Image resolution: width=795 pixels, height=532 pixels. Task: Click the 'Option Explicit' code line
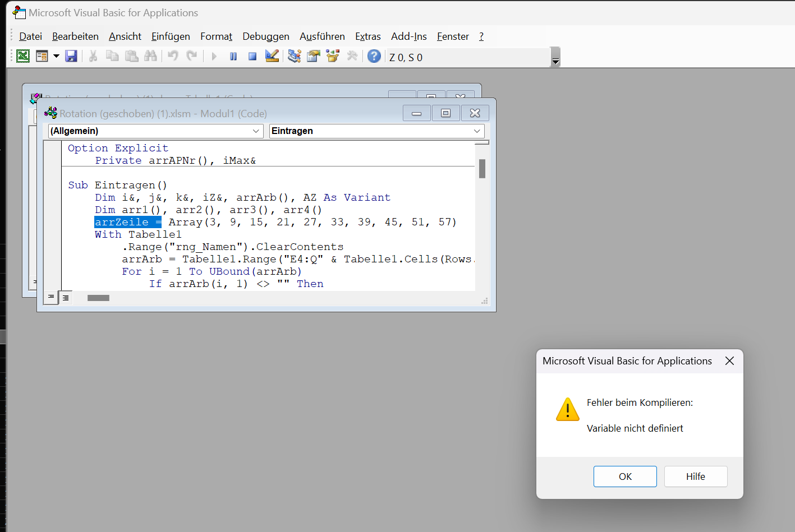(118, 148)
